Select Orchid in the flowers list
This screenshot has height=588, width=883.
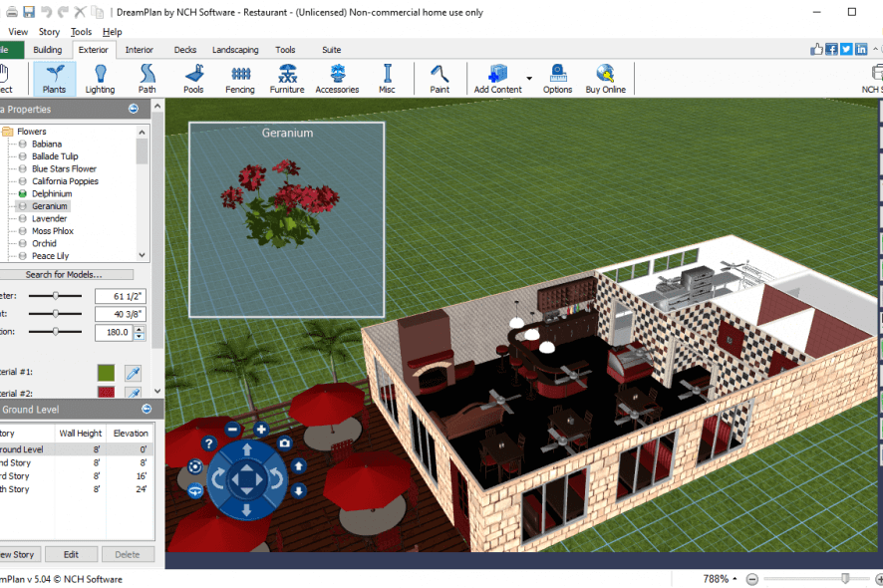pyautogui.click(x=44, y=243)
